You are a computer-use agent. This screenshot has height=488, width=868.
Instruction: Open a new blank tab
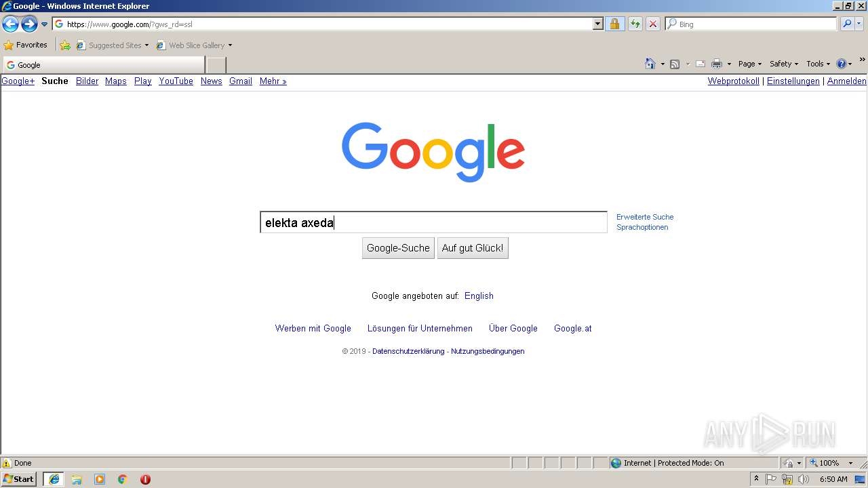(216, 65)
